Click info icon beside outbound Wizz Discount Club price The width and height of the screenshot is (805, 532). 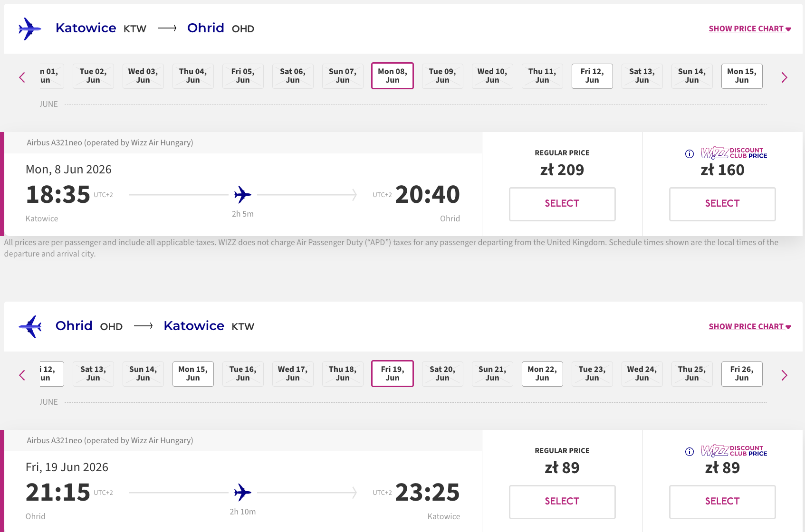pyautogui.click(x=690, y=153)
